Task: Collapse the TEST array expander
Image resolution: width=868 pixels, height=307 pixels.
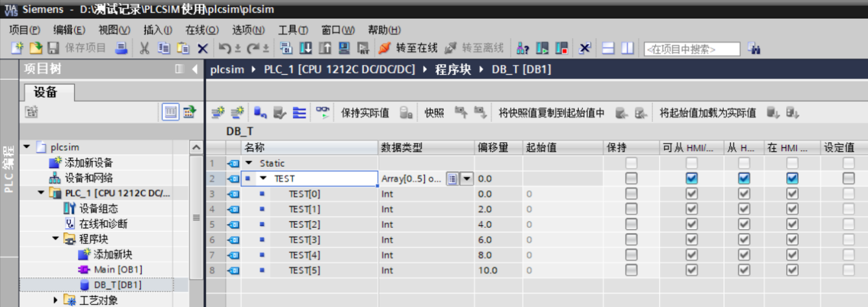Action: tap(263, 178)
